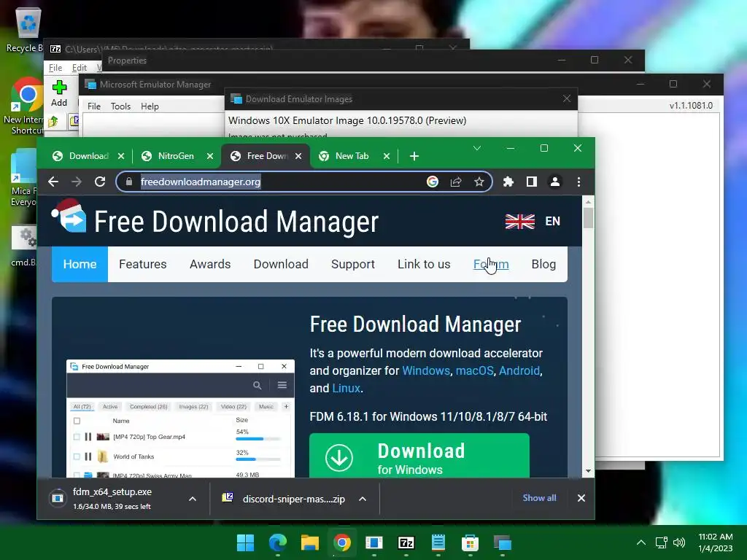Image resolution: width=747 pixels, height=560 pixels.
Task: Open the Support nav item
Action: pyautogui.click(x=353, y=264)
